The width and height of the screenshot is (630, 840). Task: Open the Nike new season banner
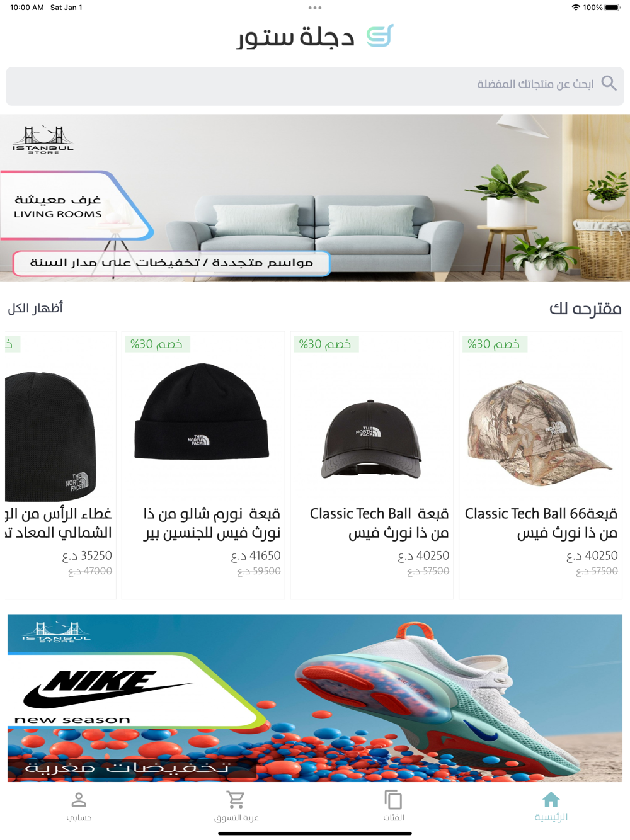pyautogui.click(x=315, y=698)
